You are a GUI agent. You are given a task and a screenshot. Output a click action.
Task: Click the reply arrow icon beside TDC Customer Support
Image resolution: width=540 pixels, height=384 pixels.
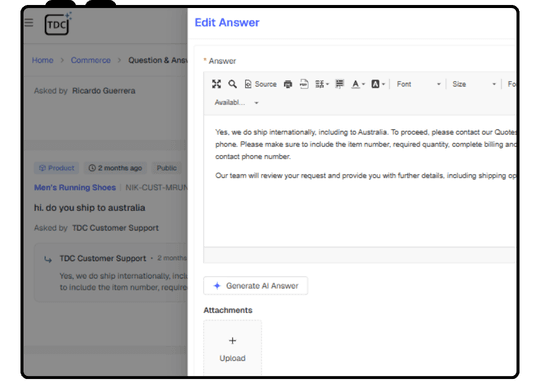click(48, 259)
